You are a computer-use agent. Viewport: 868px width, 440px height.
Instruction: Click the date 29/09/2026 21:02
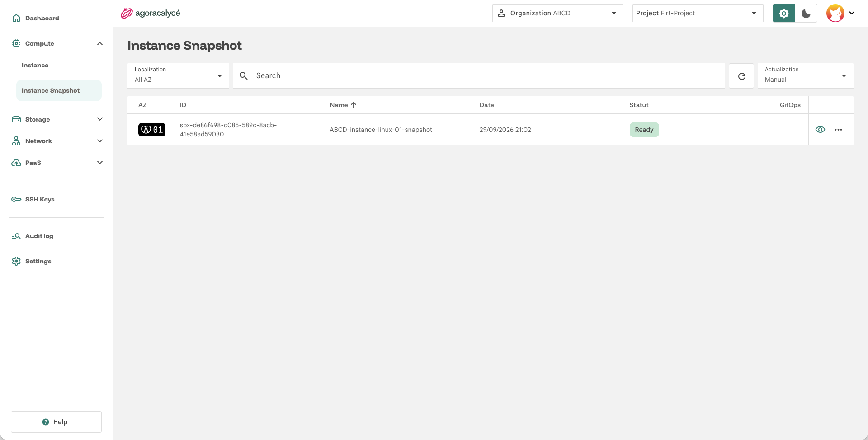[505, 130]
